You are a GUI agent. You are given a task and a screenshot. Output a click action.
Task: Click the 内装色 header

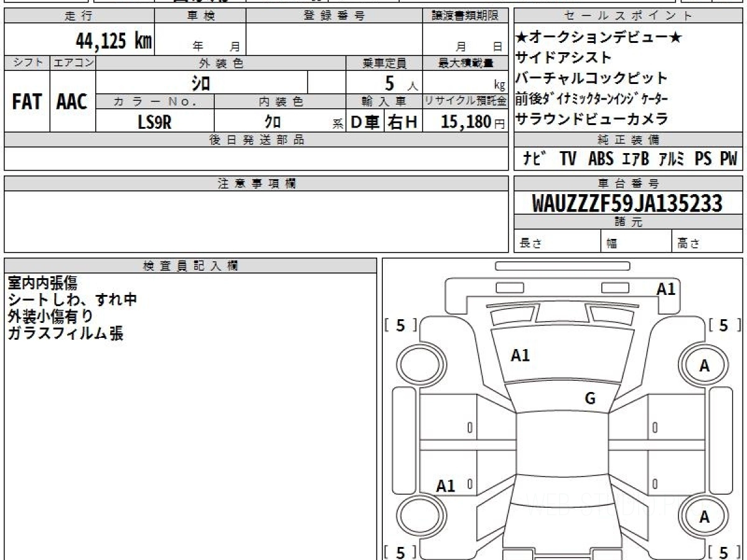280,101
